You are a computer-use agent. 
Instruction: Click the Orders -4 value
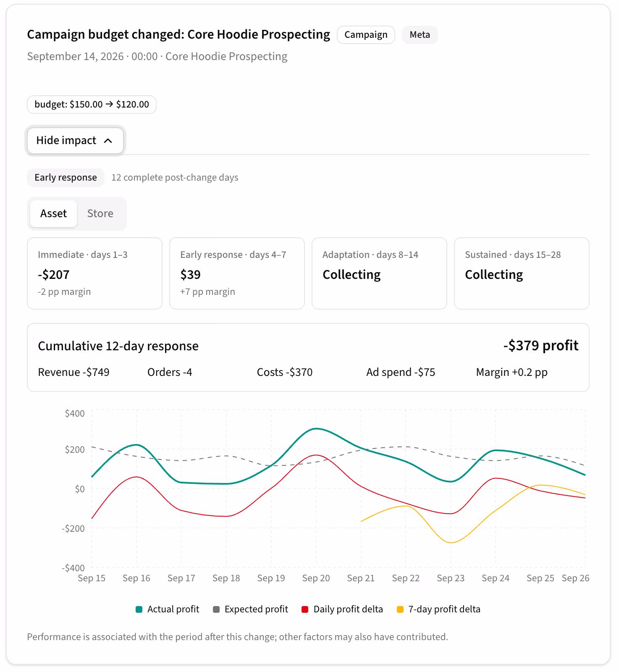[170, 373]
